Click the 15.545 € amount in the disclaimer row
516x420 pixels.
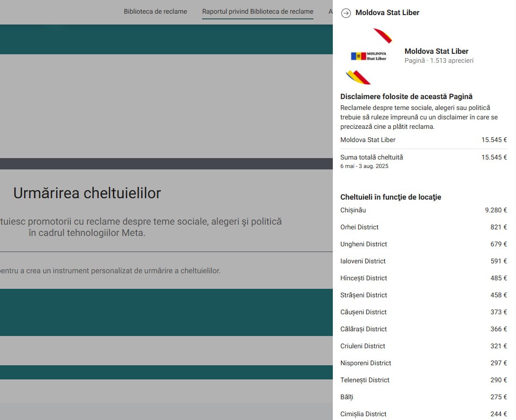(494, 140)
